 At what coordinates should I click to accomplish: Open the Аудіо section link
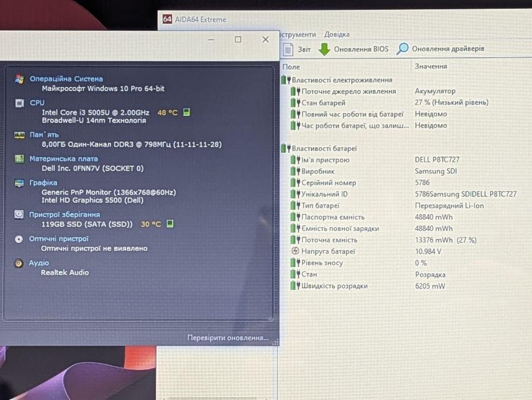pyautogui.click(x=38, y=262)
